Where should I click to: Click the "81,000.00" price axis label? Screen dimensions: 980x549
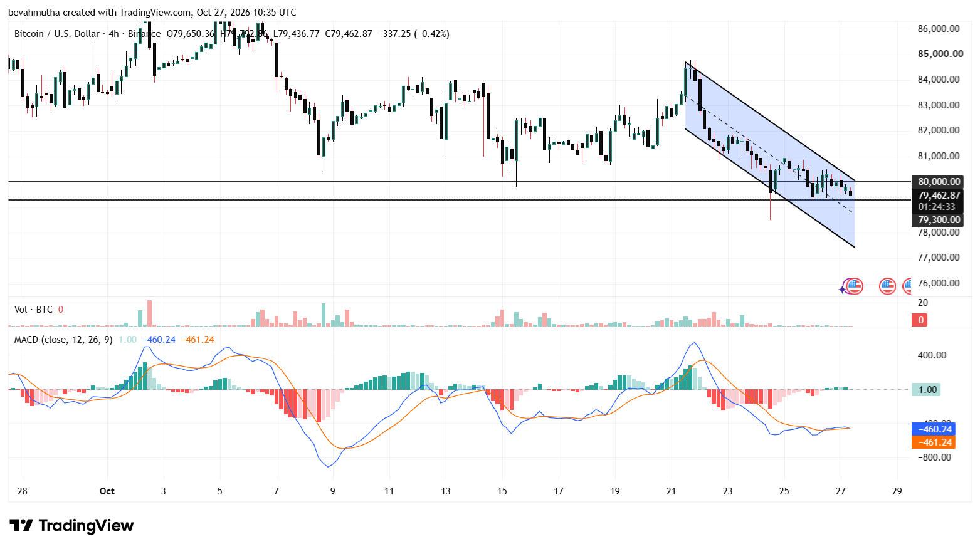[x=939, y=156]
